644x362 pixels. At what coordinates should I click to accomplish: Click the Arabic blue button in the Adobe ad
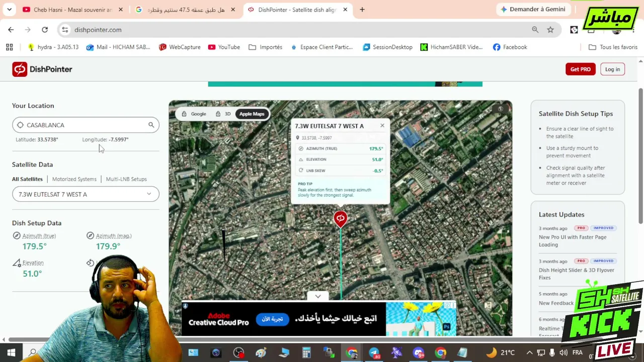point(273,319)
